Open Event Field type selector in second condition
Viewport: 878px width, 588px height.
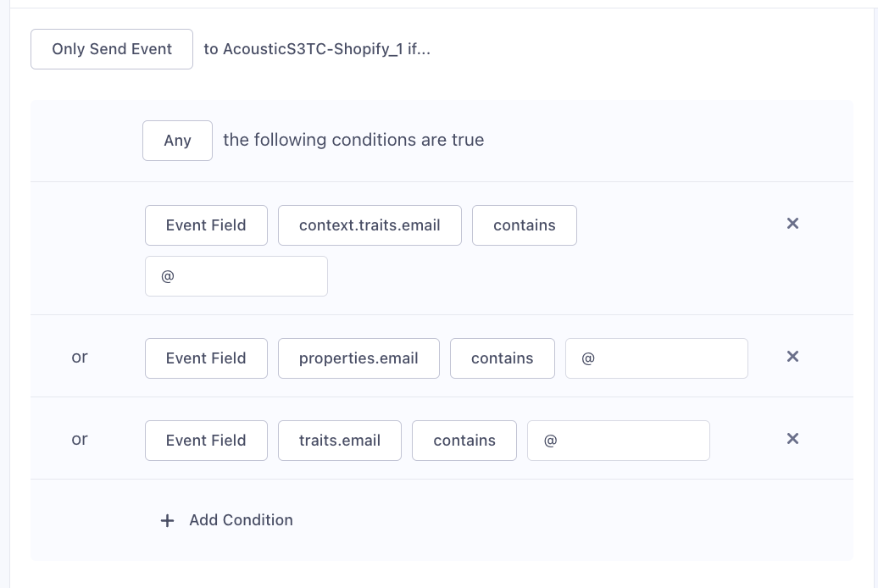[x=206, y=358]
